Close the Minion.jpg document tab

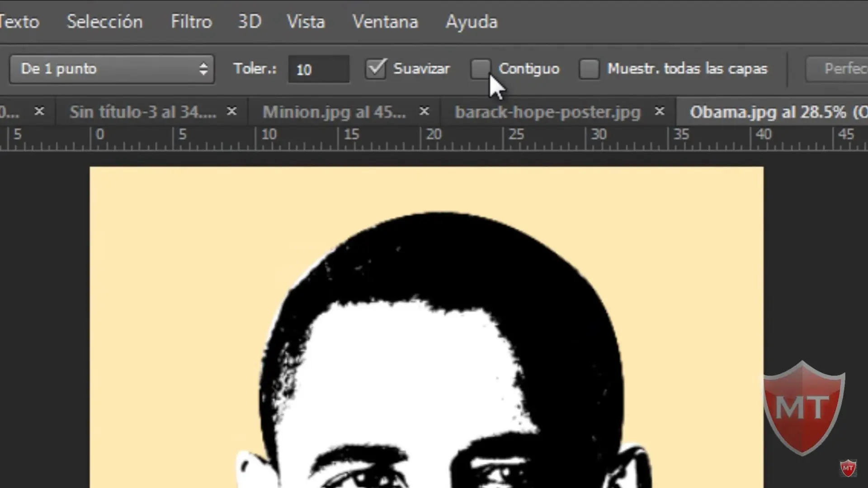click(x=424, y=111)
